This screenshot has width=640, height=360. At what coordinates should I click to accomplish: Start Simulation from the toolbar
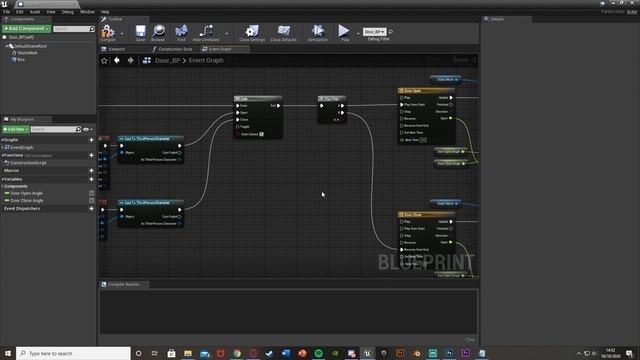318,33
